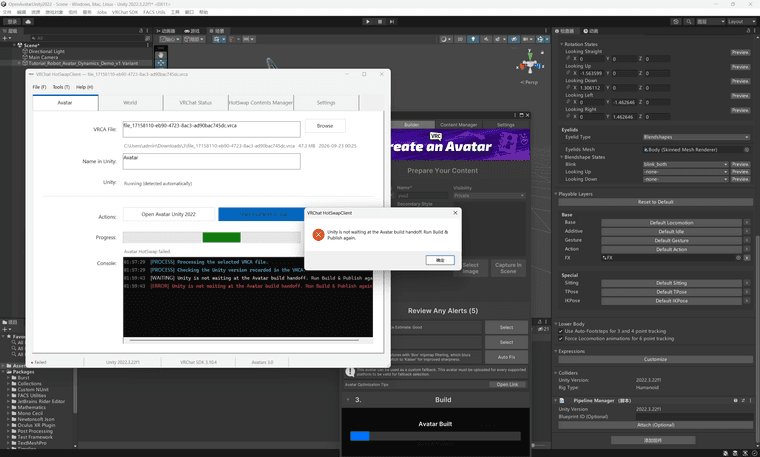This screenshot has height=457, width=760.
Task: Toggle Scene lighting lightbulb button
Action: click(473, 39)
